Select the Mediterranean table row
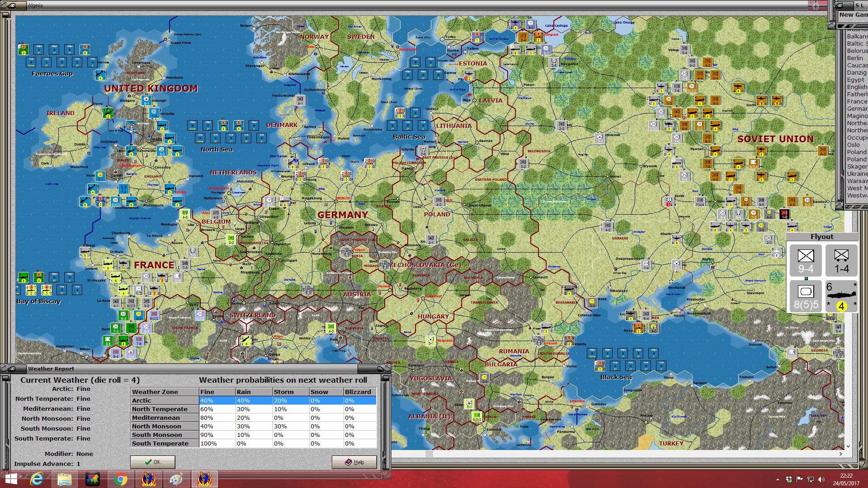The height and width of the screenshot is (488, 868). click(x=254, y=418)
